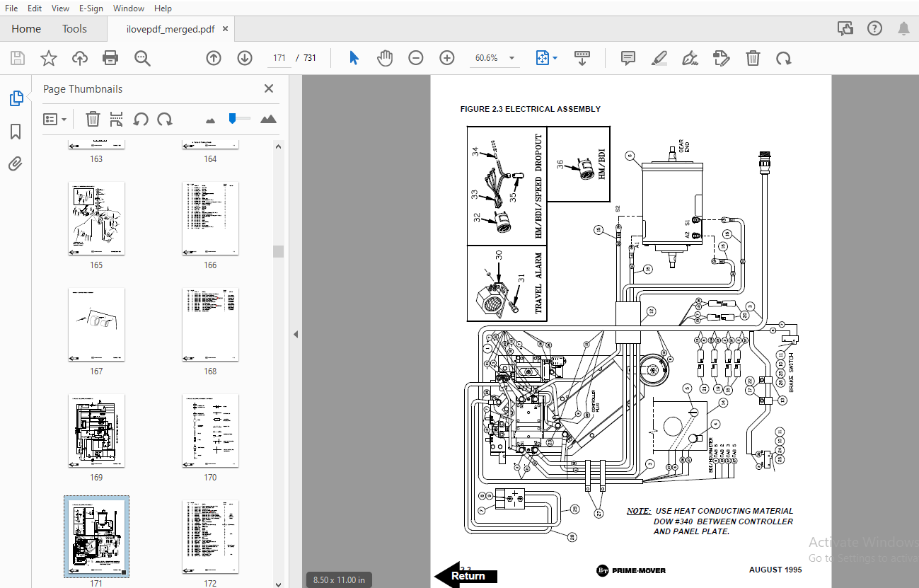Screen dimensions: 919x588
Task: Rotate thumbnails clockwise in panel
Action: point(165,119)
